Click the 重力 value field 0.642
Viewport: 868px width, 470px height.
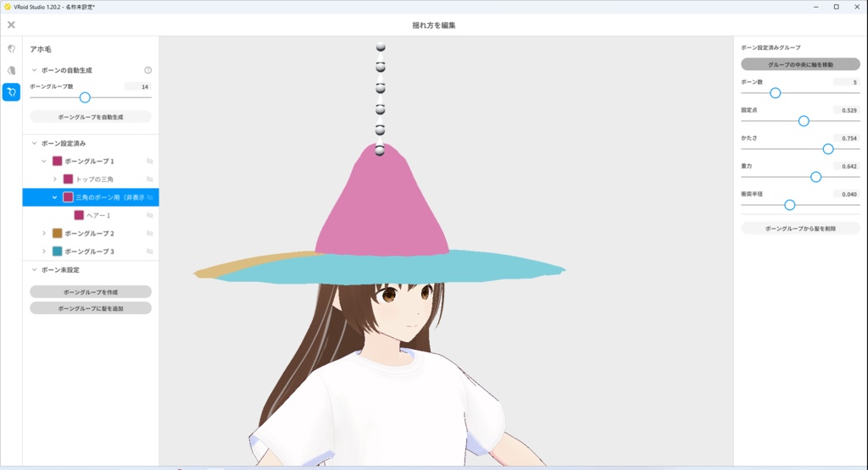tap(847, 167)
